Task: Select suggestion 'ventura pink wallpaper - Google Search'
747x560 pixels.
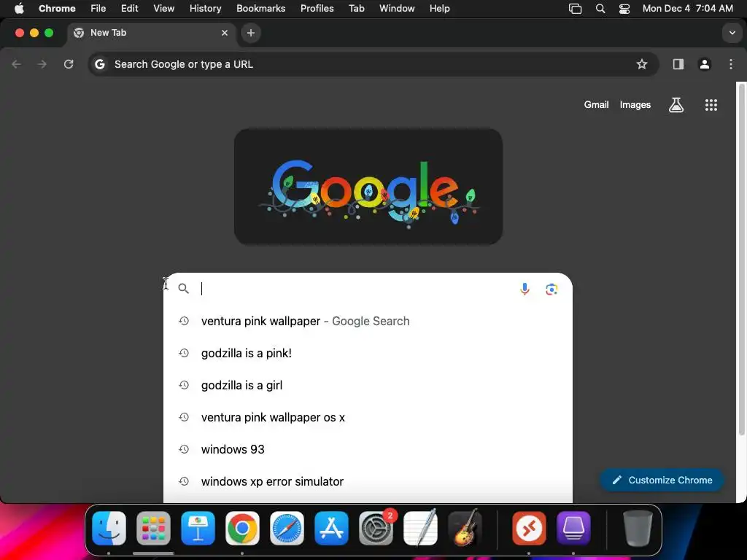Action: click(x=368, y=321)
